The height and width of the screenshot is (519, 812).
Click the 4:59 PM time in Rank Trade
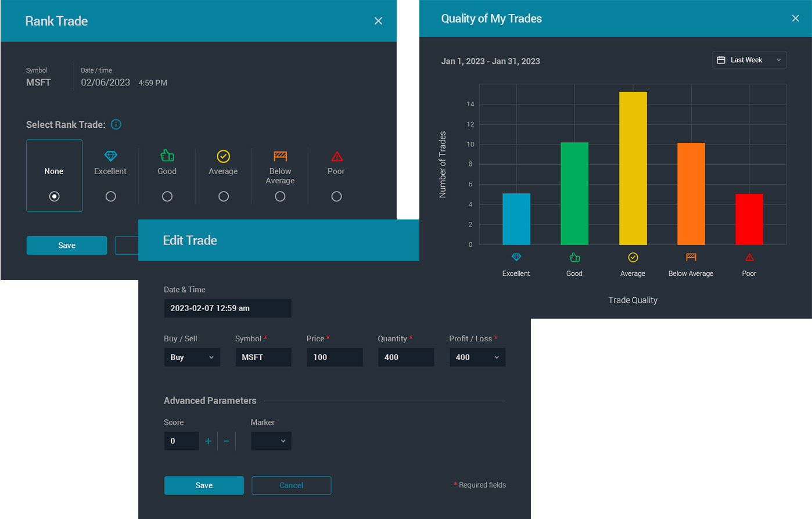(x=153, y=83)
